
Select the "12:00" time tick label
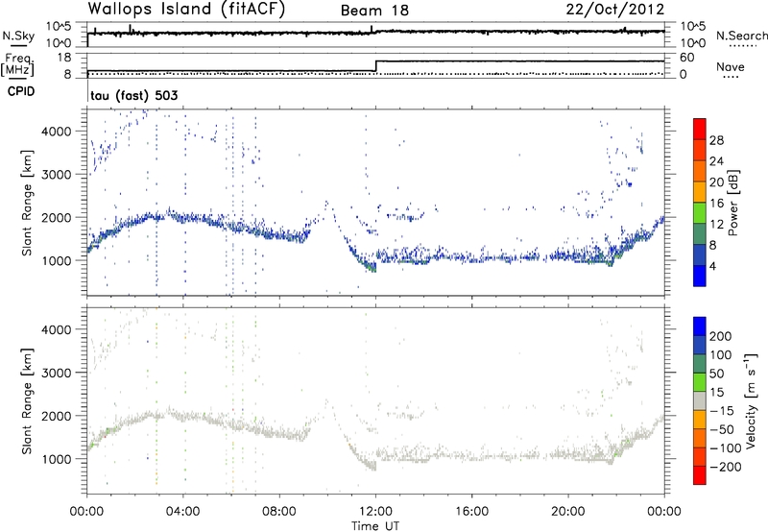pos(375,512)
